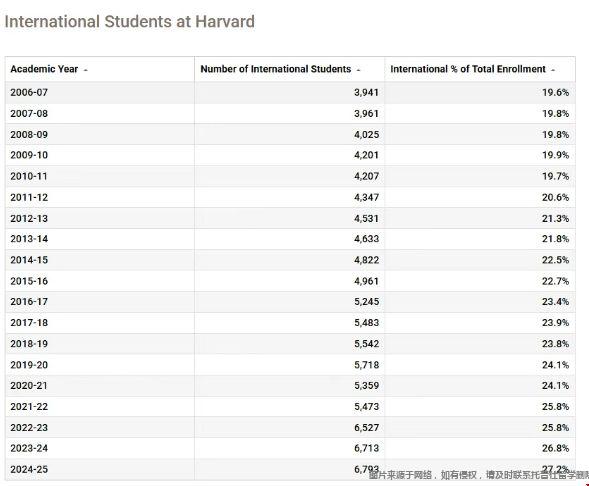Screen dimensions: 589x486
Task: Sort by Academic Year column arrow
Action: [x=86, y=70]
